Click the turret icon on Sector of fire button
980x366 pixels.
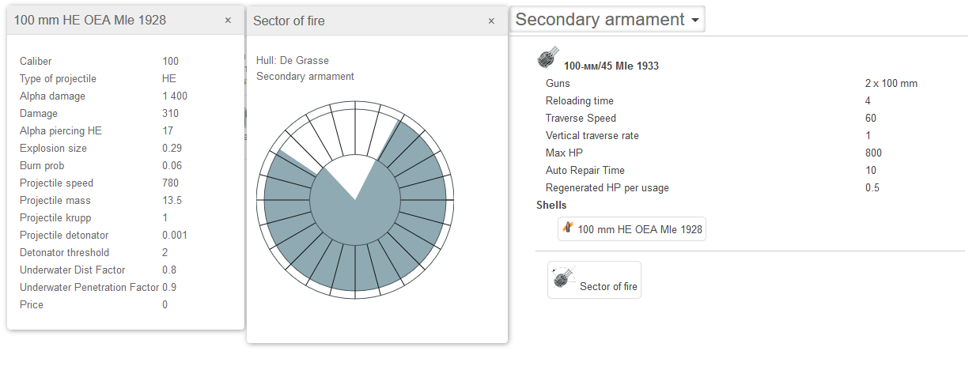point(564,278)
